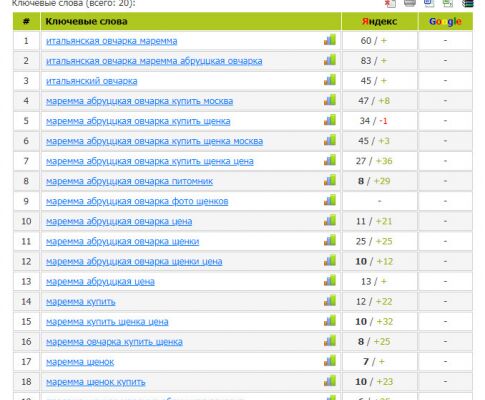Click chart icon in keyword row 6

[x=330, y=140]
